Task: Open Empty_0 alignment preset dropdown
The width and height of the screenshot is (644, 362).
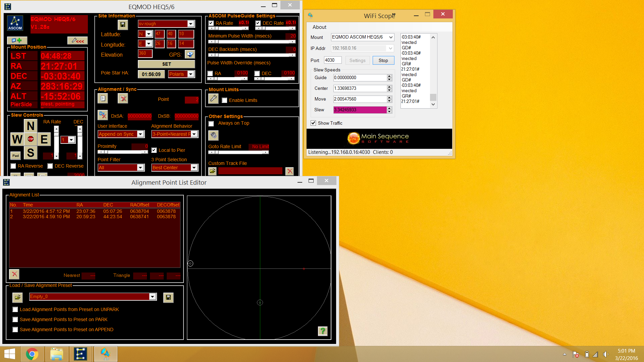Action: pos(153,296)
